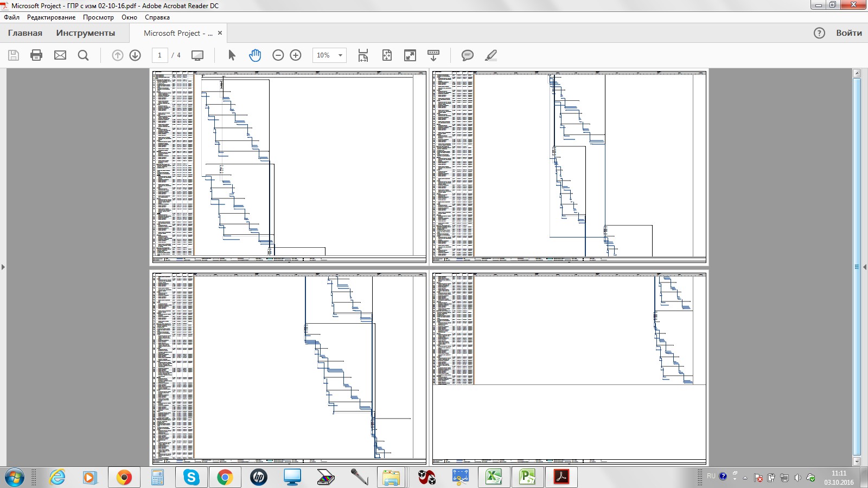The height and width of the screenshot is (488, 868).
Task: Zoom out with minus button
Action: click(x=278, y=55)
